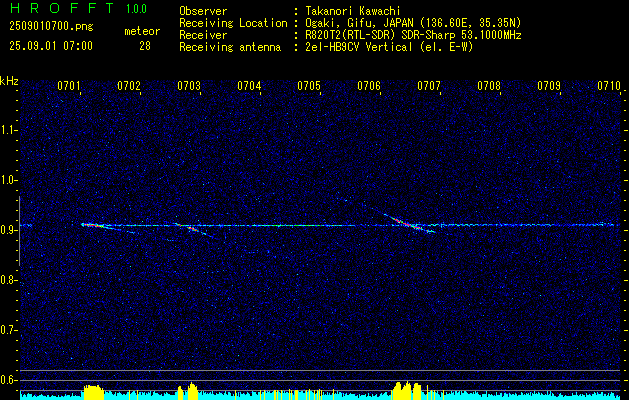Click the kHz axis unit label
This screenshot has width=629, height=400.
[x=9, y=81]
